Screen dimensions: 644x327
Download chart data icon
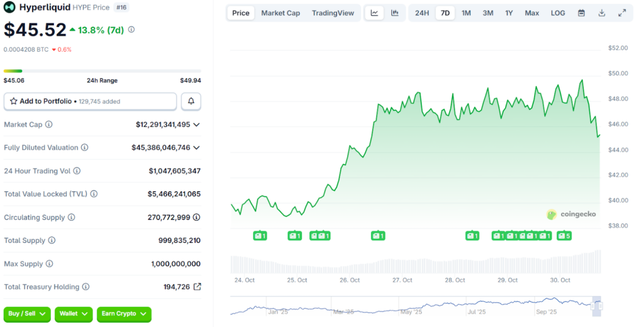coord(602,13)
